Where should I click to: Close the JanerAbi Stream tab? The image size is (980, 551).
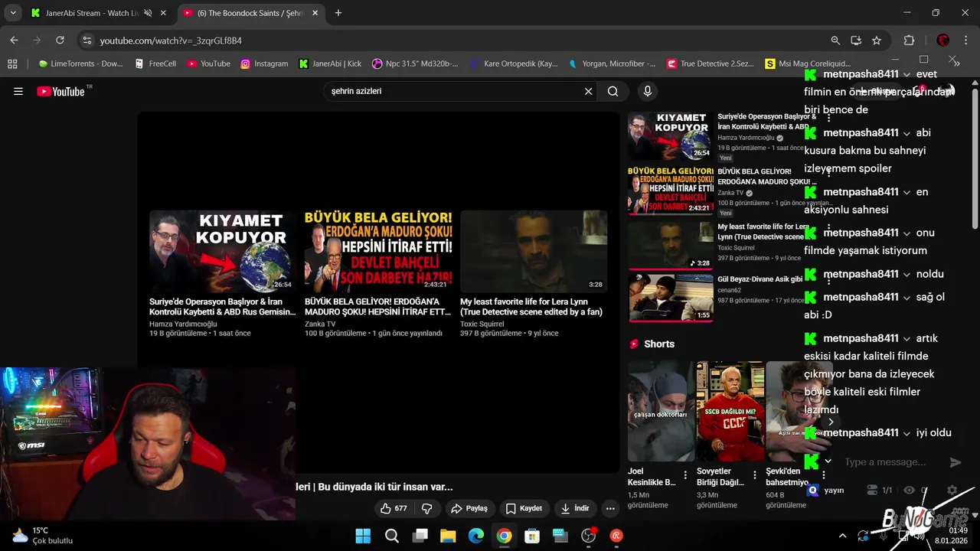click(163, 13)
